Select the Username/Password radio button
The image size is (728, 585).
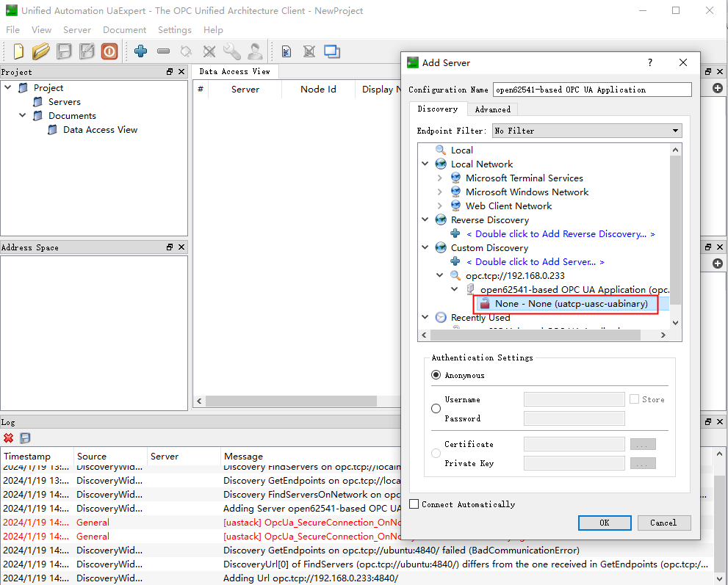click(x=436, y=409)
